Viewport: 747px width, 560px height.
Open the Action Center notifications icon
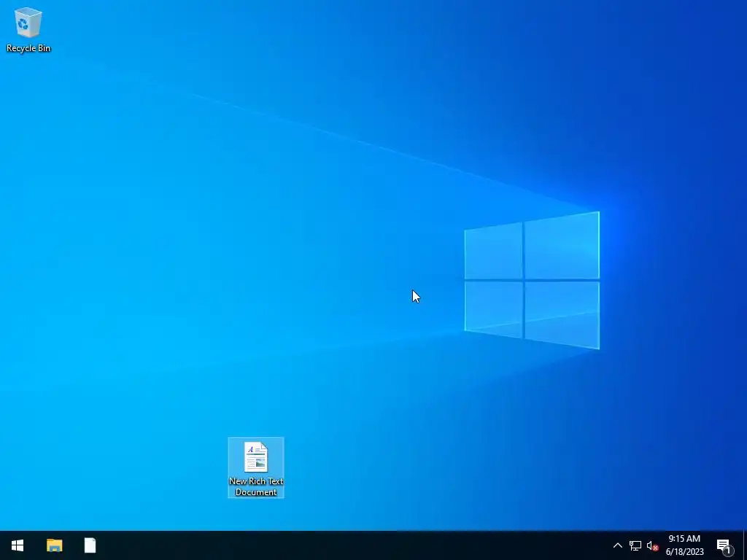pyautogui.click(x=724, y=545)
